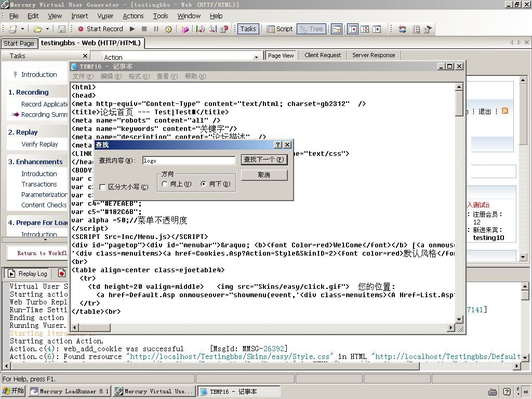
Task: Click the find text field containing logo
Action: [x=189, y=161]
